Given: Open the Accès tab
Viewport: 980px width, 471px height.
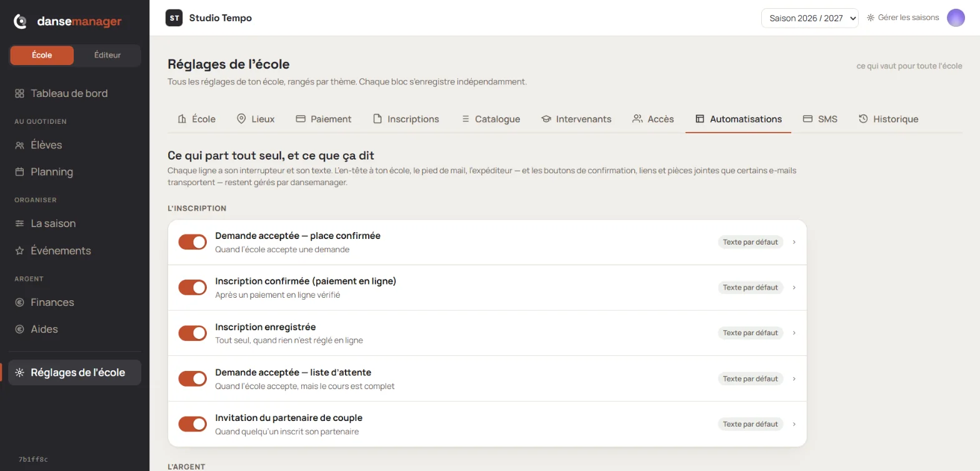Looking at the screenshot, I should coord(653,119).
